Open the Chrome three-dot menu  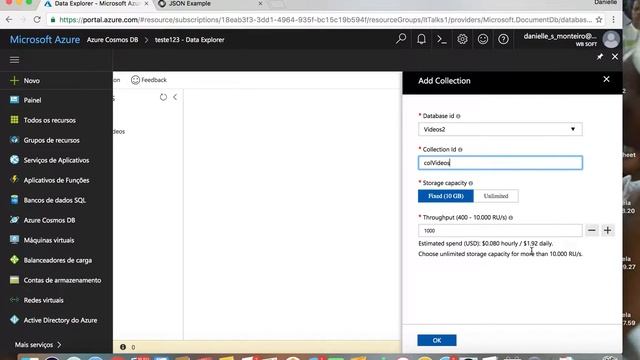[x=613, y=20]
